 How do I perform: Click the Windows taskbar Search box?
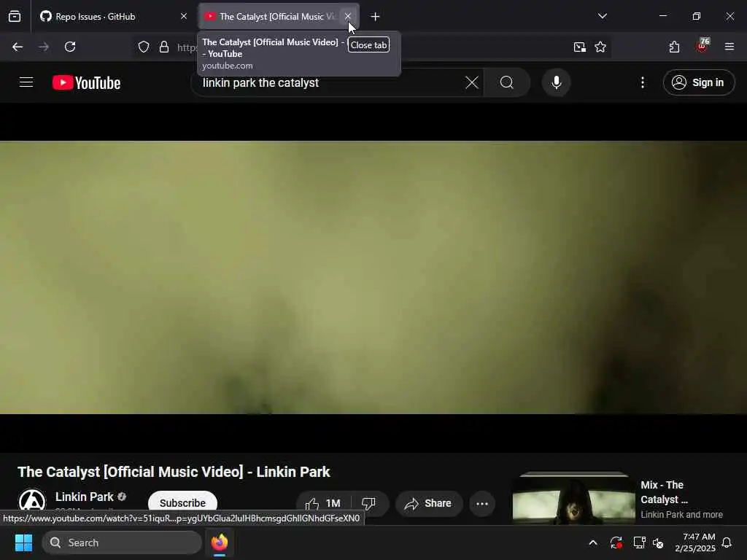click(122, 542)
